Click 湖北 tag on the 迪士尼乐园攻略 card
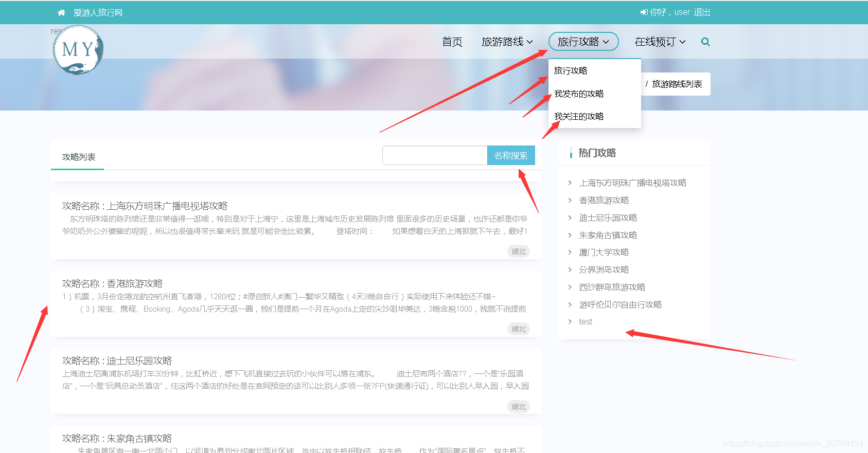The height and width of the screenshot is (453, 868). click(x=519, y=407)
